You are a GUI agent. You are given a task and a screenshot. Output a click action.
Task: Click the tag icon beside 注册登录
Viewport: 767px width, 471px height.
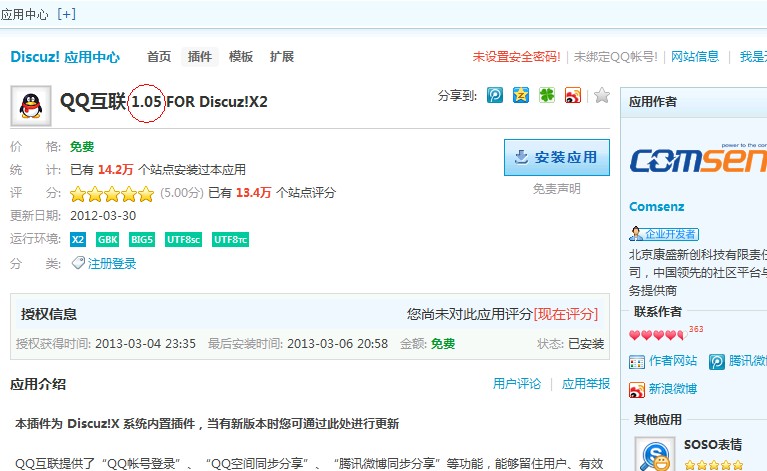[78, 263]
